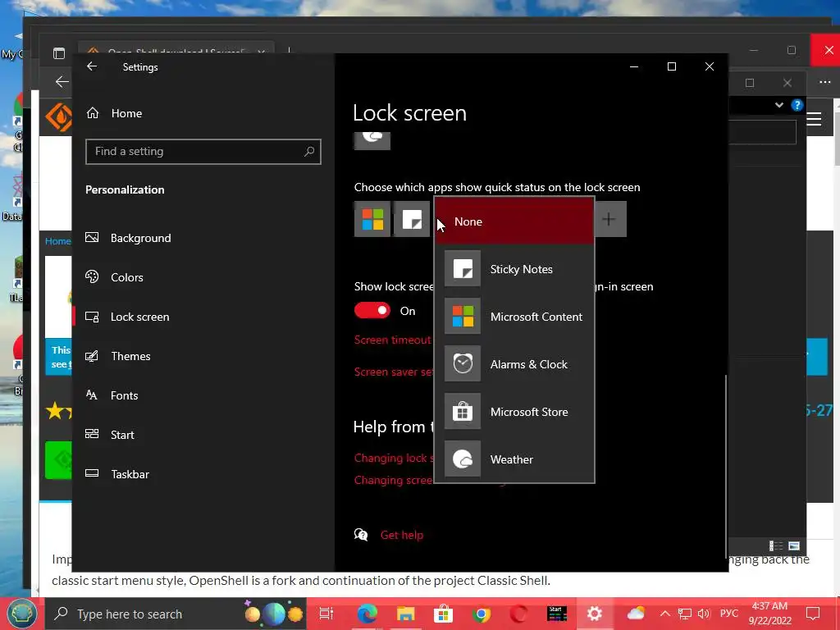Open the red circular app on taskbar
840x630 pixels.
point(518,614)
